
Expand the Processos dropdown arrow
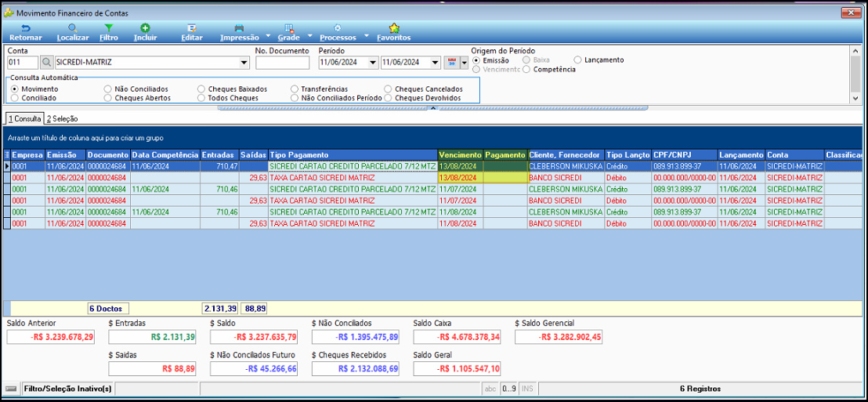pos(366,37)
